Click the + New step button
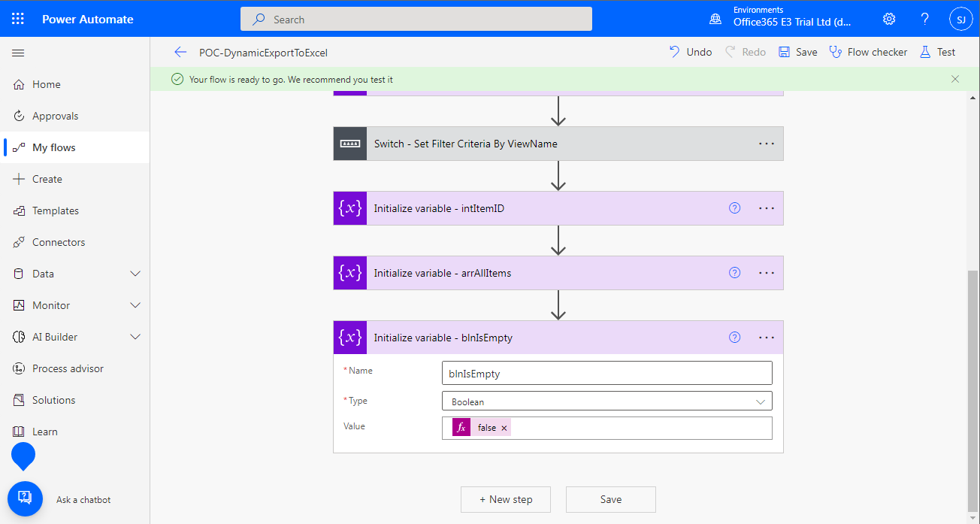 tap(506, 499)
